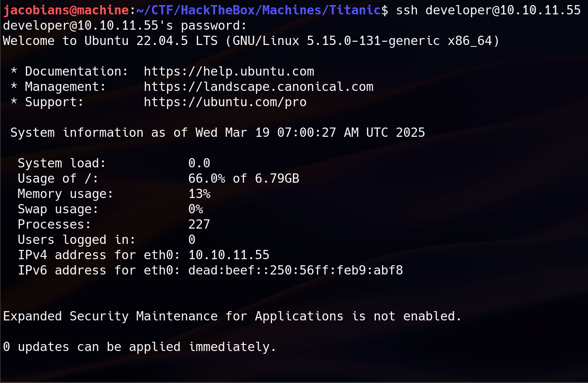
Task: Open the https://ubuntu.com/pro link
Action: [x=225, y=102]
